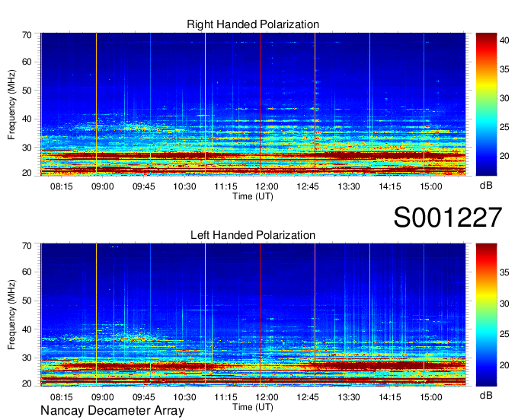518x420 pixels.
Task: Click the Left Handed panel's dB colorbar
Action: [486, 315]
